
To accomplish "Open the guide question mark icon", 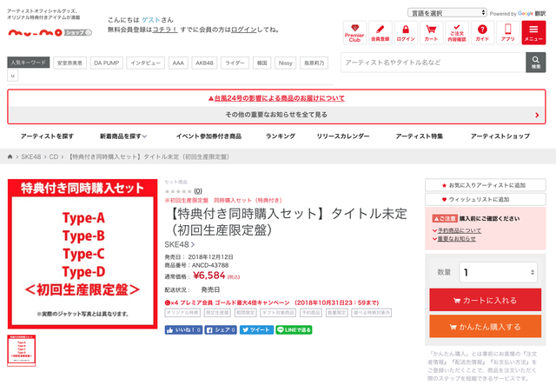I will [x=482, y=33].
